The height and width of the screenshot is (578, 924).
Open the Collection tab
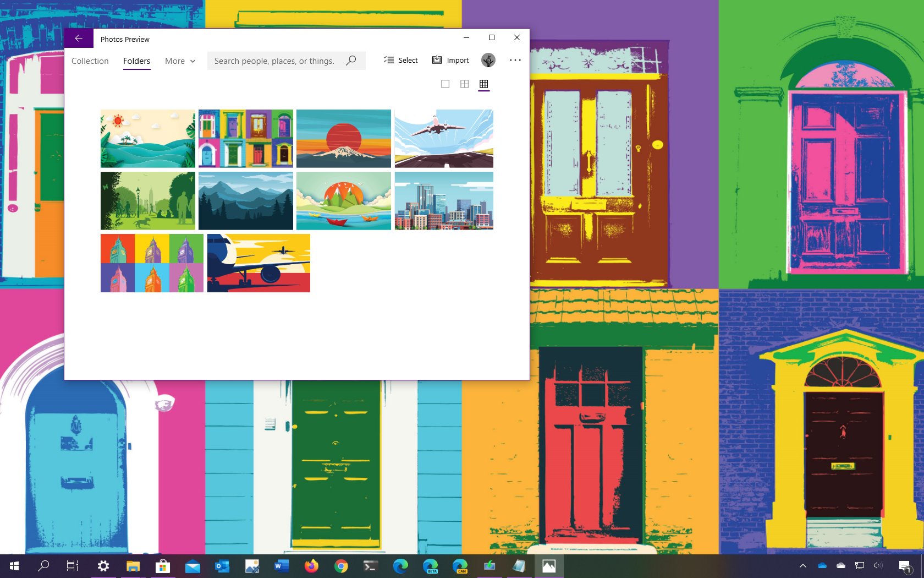(90, 61)
